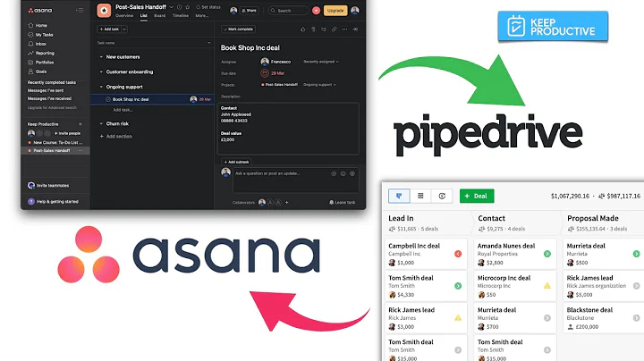Open the Ongoing support section dropdown in Projects
This screenshot has height=361, width=644.
pyautogui.click(x=319, y=85)
